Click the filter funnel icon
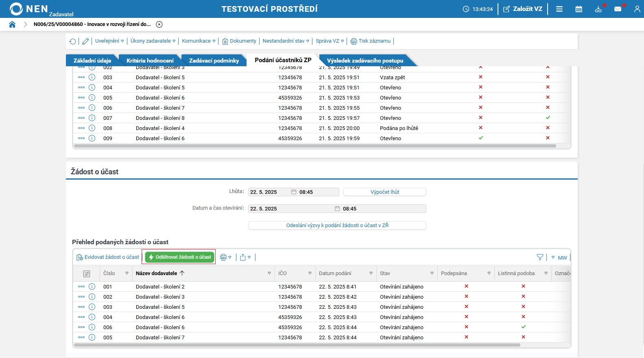644x358 pixels. click(540, 257)
